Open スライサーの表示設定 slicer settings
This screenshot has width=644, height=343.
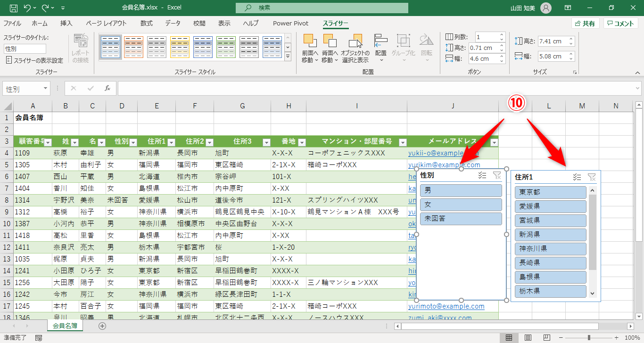(35, 60)
